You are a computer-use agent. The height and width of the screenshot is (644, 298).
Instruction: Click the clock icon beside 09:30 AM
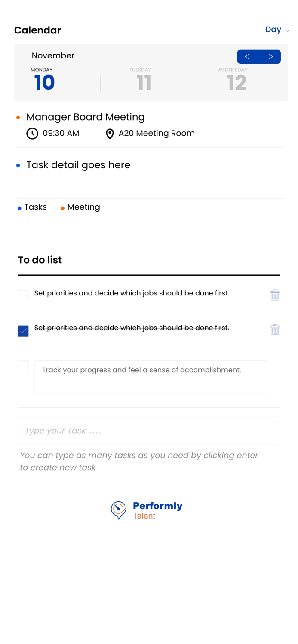[x=32, y=134]
